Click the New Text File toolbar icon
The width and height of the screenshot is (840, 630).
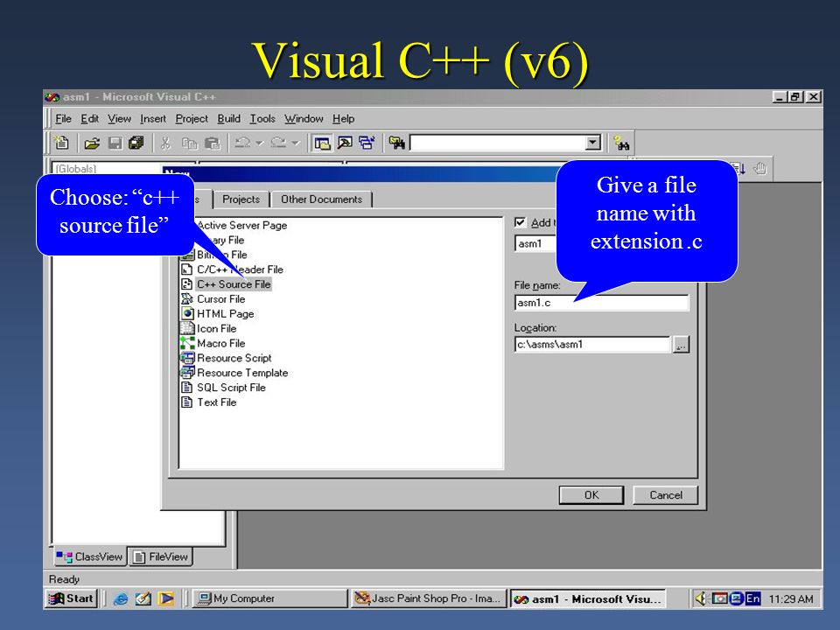point(61,143)
